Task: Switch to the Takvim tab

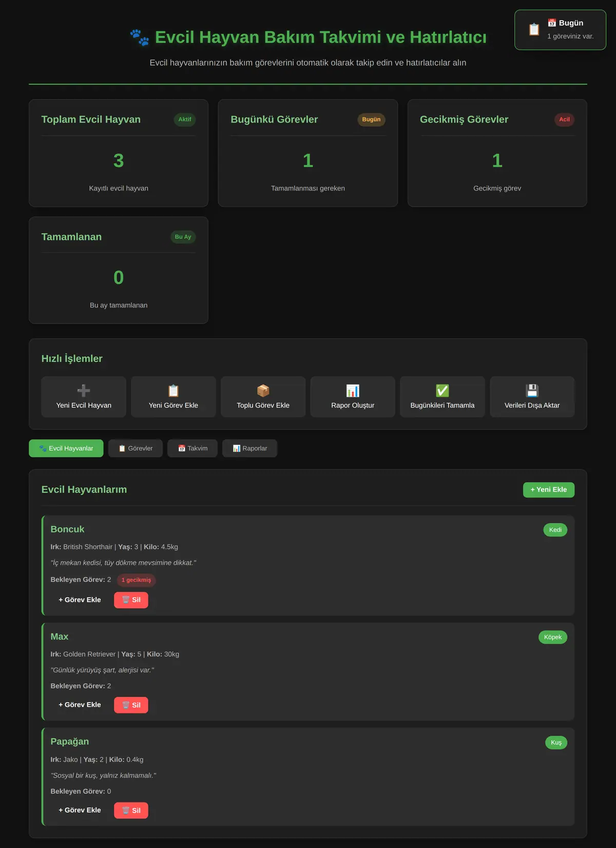Action: pyautogui.click(x=192, y=448)
